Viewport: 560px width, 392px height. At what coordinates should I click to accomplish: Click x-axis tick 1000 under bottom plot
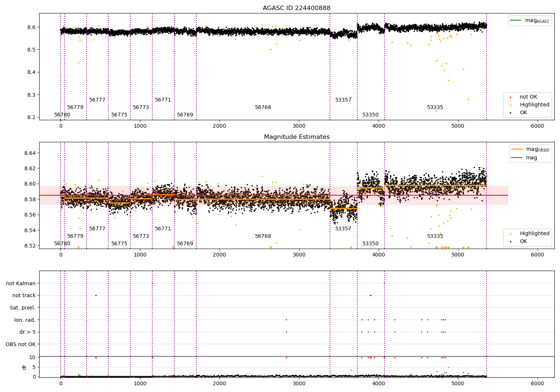[x=140, y=383]
